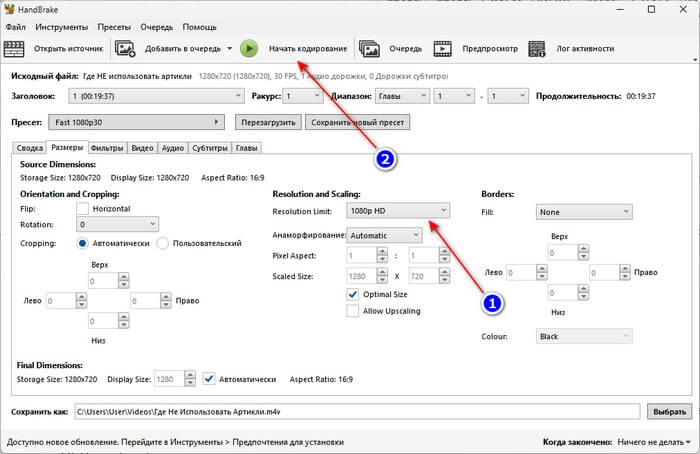This screenshot has width=700, height=454.
Task: Click the Pixel Aspect second stepper
Action: (444, 255)
